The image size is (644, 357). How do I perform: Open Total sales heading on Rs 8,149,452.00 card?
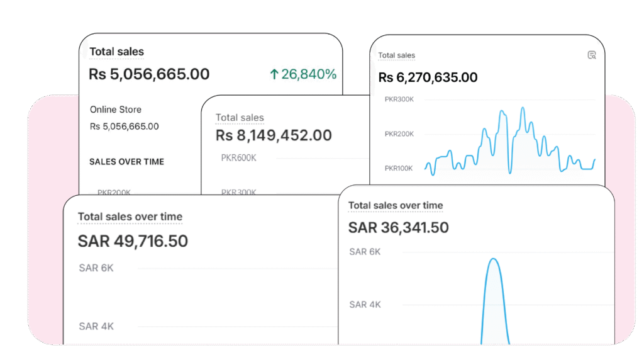[240, 118]
